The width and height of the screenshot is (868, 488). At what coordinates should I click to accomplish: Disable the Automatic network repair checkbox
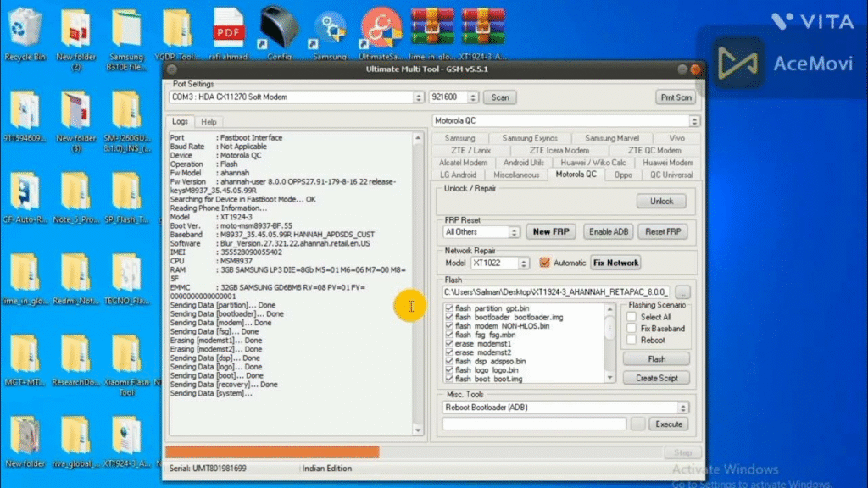[545, 263]
